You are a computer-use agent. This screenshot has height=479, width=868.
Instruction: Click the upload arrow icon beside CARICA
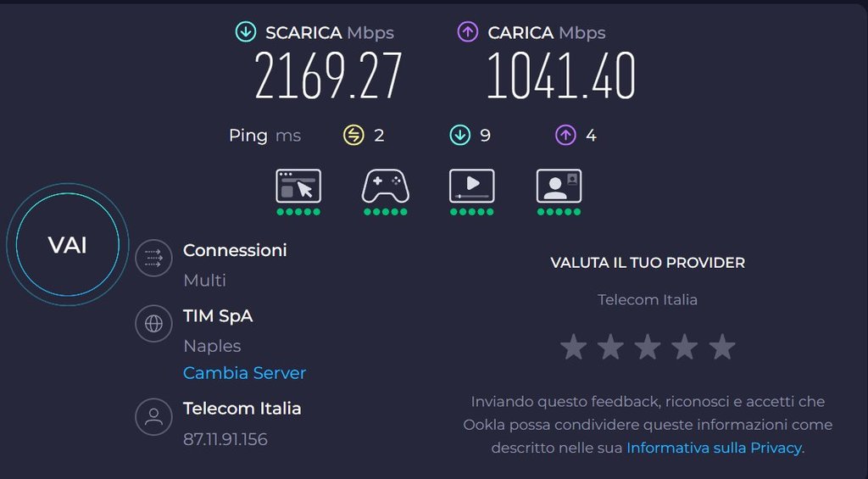(467, 33)
